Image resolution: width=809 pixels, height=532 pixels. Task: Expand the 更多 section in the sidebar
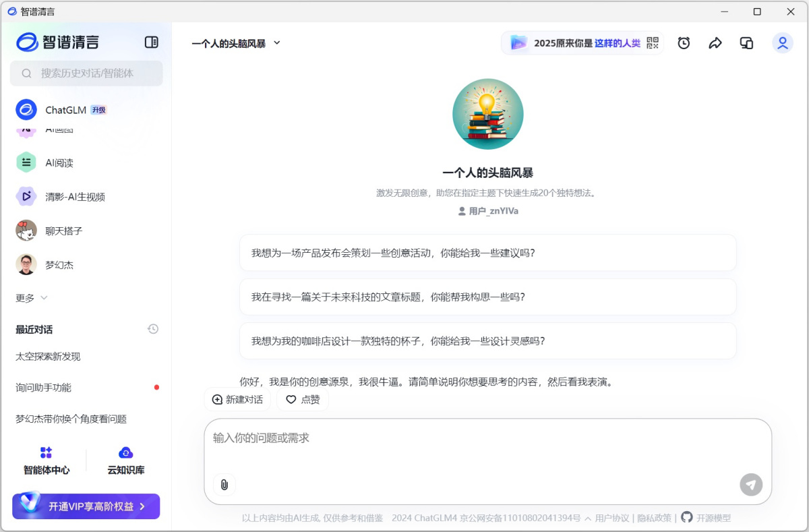click(32, 297)
